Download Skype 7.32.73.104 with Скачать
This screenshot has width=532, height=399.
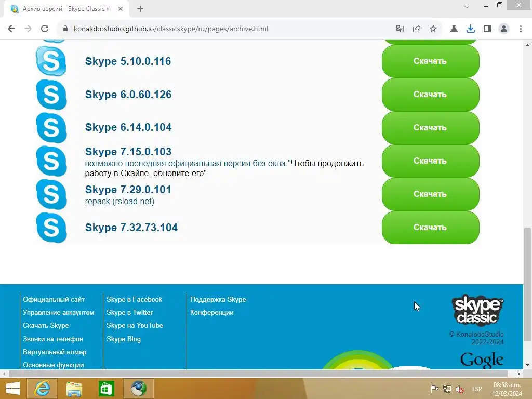pos(430,228)
